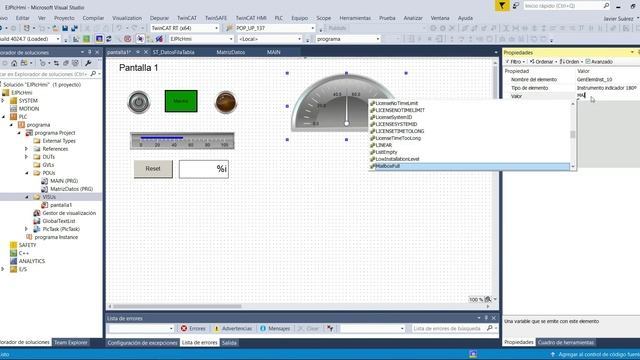Viewport: 640px width, 360px height.
Task: Open the Depurar menu
Action: pos(159,18)
